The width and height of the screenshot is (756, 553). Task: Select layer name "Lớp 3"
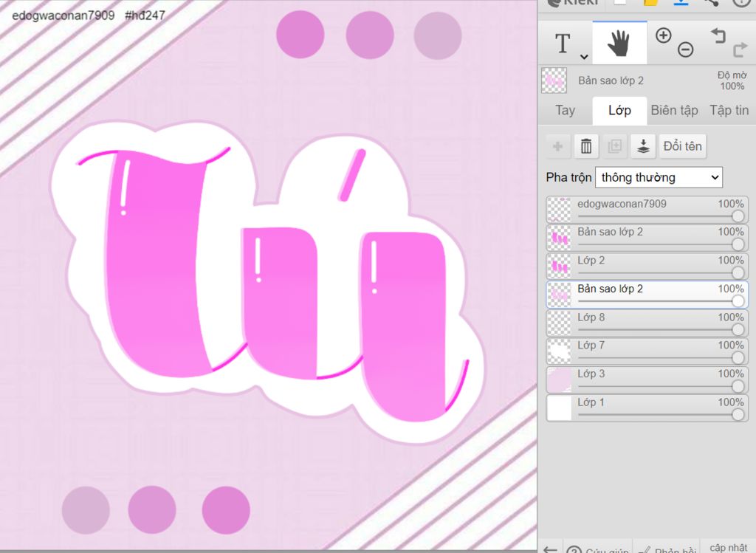591,374
